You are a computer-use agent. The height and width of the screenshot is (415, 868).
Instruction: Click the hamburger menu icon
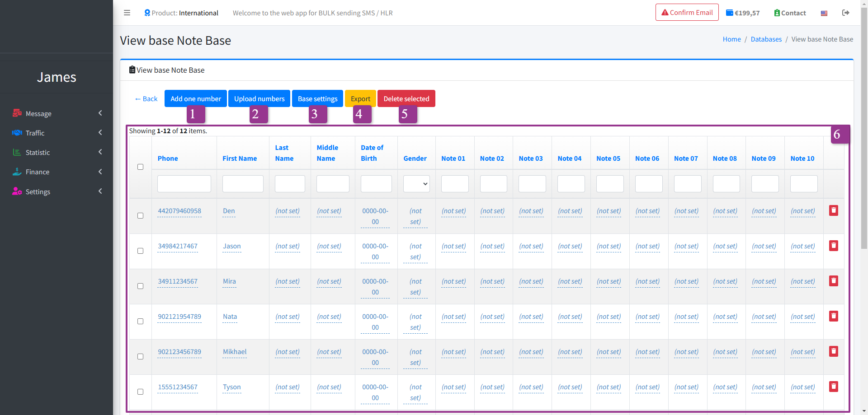[x=127, y=13]
